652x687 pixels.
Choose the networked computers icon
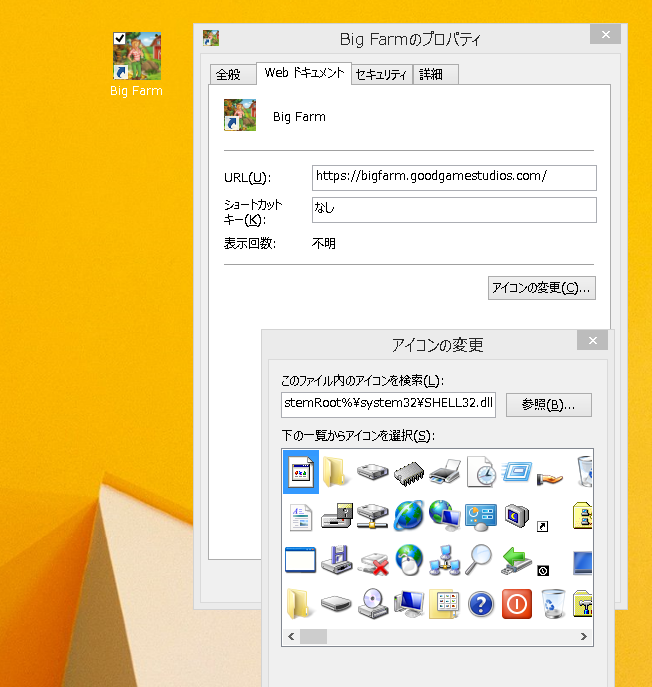pyautogui.click(x=445, y=560)
